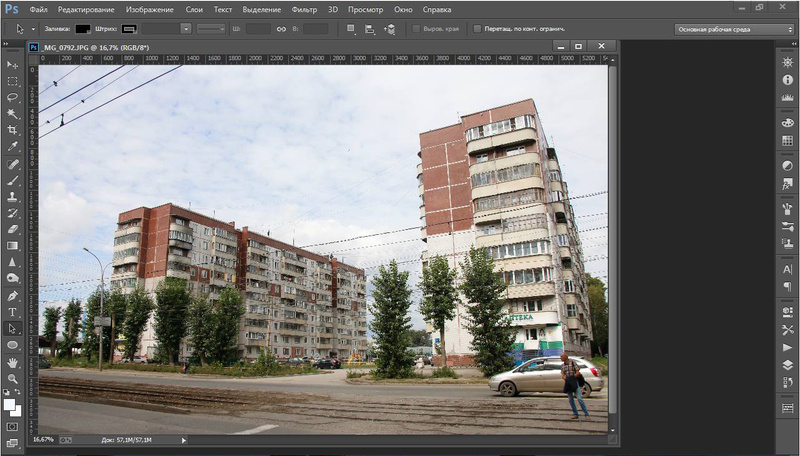Enable the 'Выров. края' checkbox
This screenshot has height=456, width=800.
coord(417,29)
